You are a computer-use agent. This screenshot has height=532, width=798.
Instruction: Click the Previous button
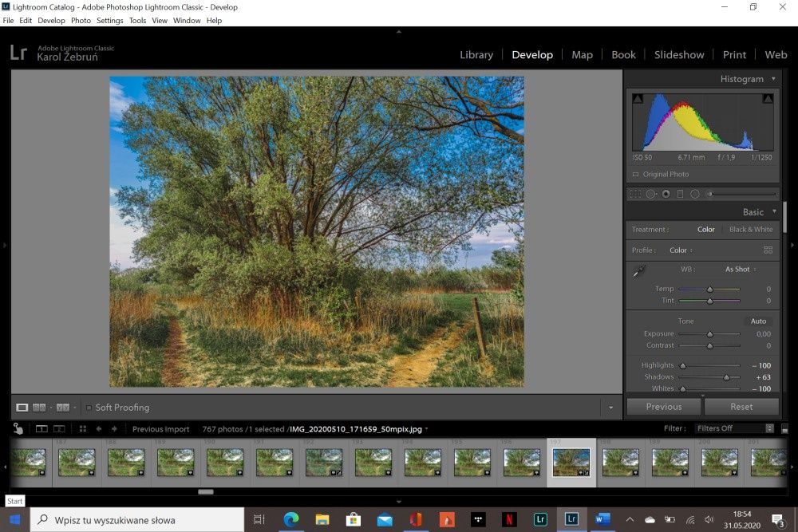tap(664, 407)
